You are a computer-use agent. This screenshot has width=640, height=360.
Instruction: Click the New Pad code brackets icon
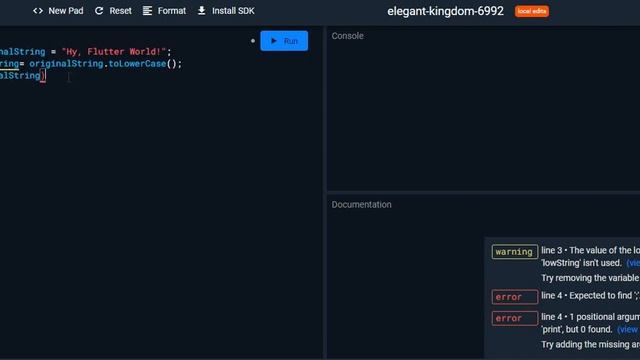(x=38, y=11)
